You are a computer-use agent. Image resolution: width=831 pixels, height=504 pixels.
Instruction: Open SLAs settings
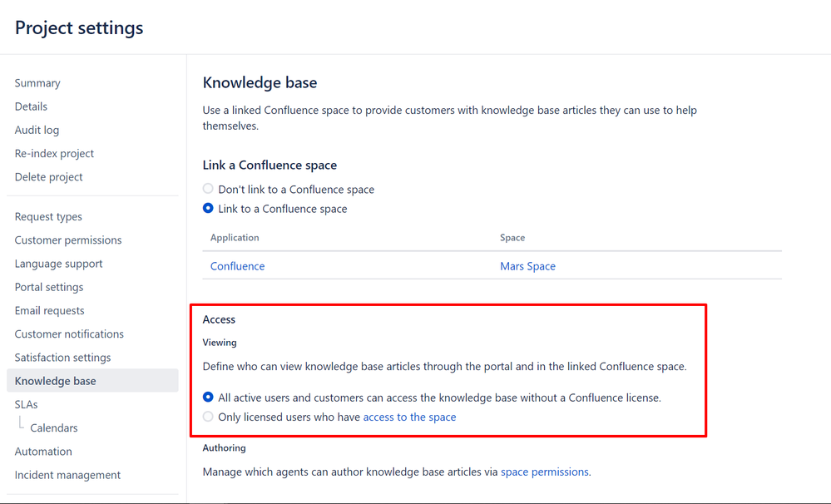click(27, 404)
